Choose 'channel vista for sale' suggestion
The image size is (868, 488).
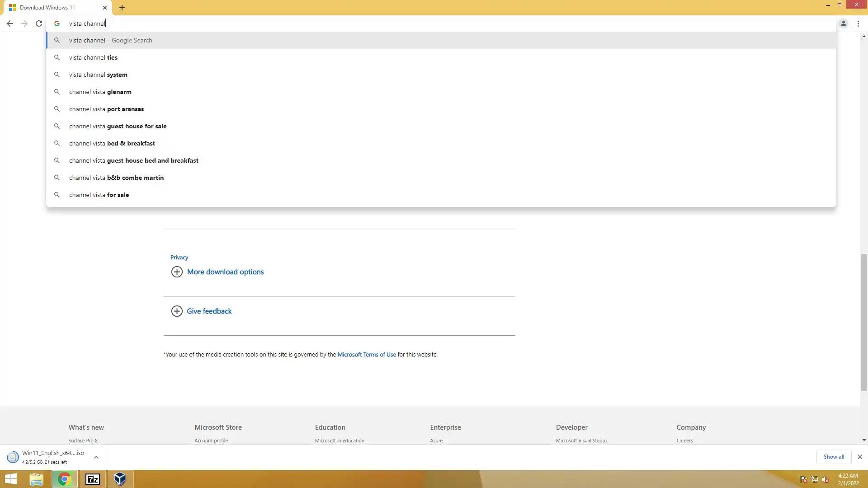coord(99,195)
